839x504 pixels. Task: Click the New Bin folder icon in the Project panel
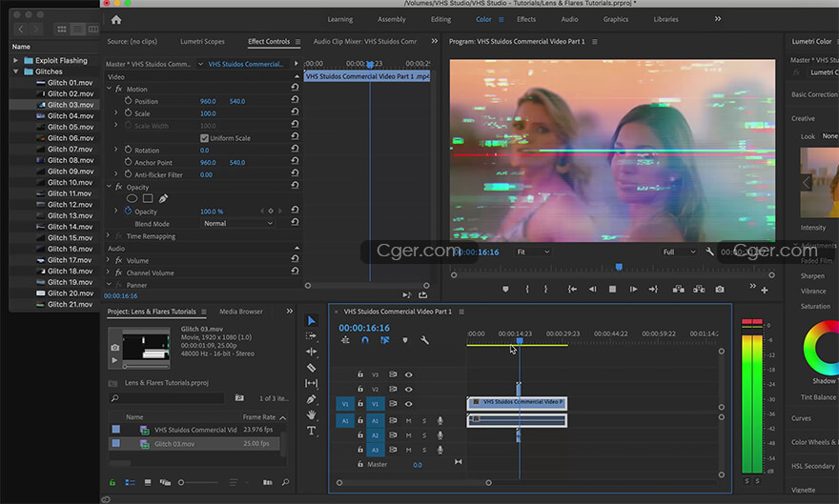point(239,397)
